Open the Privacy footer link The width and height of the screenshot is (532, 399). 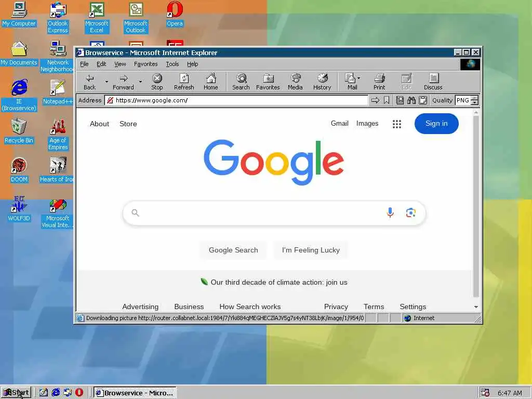coord(336,307)
